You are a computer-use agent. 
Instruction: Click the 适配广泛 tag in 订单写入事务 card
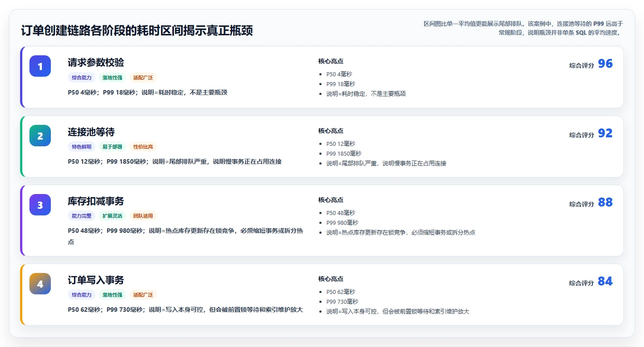click(x=143, y=295)
